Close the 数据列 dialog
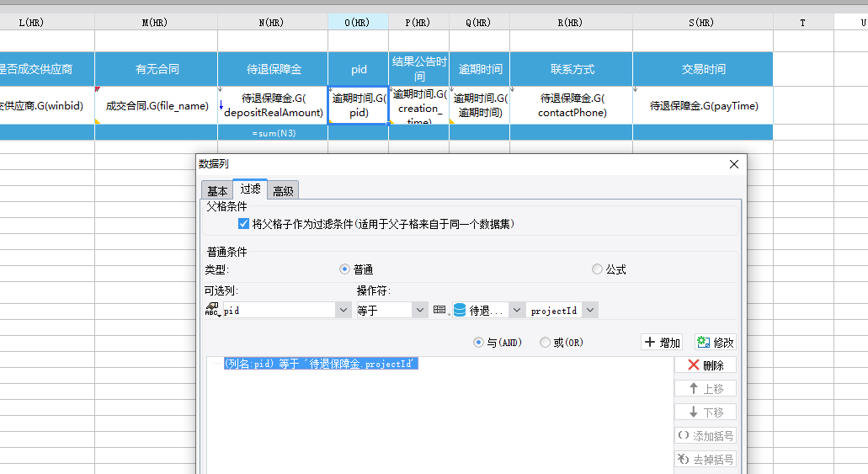Viewport: 868px width, 474px height. [733, 164]
